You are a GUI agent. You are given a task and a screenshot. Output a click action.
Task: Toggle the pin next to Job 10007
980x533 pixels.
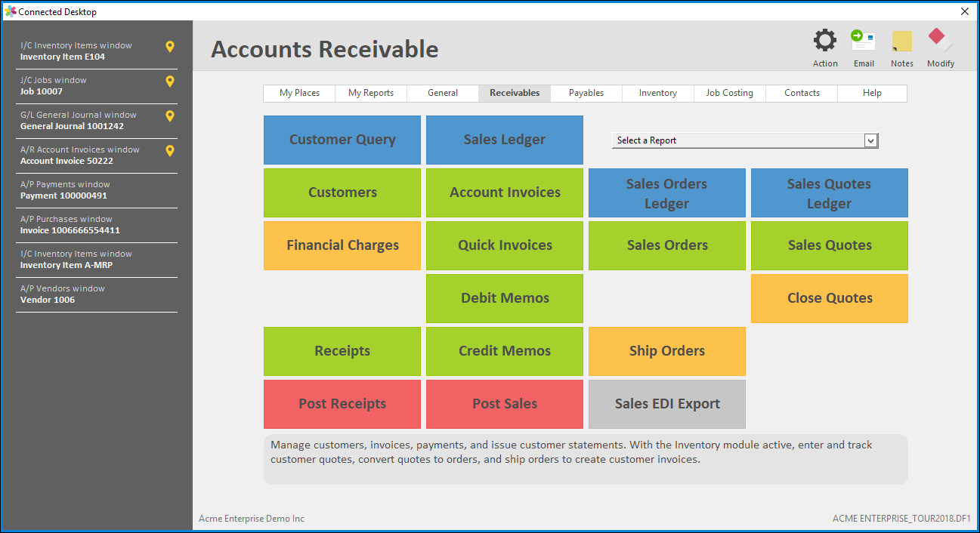tap(170, 82)
